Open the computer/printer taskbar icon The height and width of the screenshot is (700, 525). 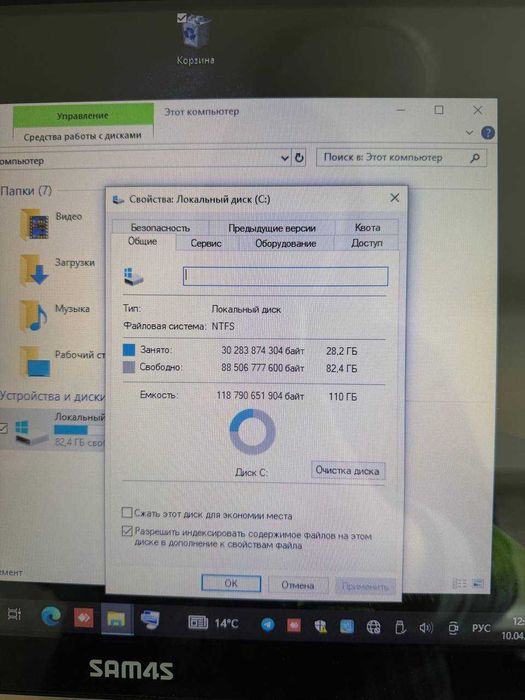point(150,620)
